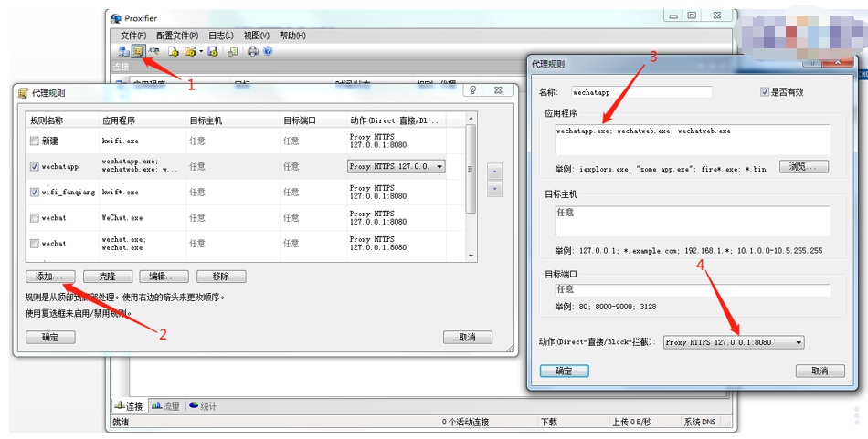The image size is (868, 439).
Task: Open the 帮助(H) menu
Action: click(292, 36)
